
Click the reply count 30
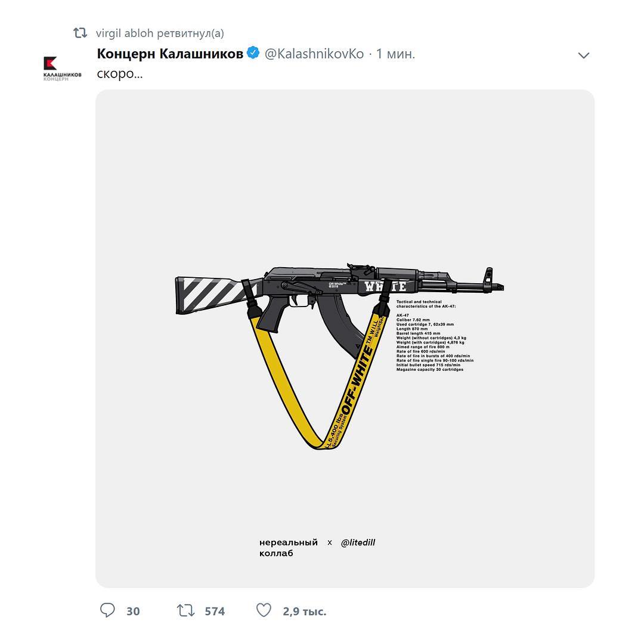pyautogui.click(x=133, y=611)
